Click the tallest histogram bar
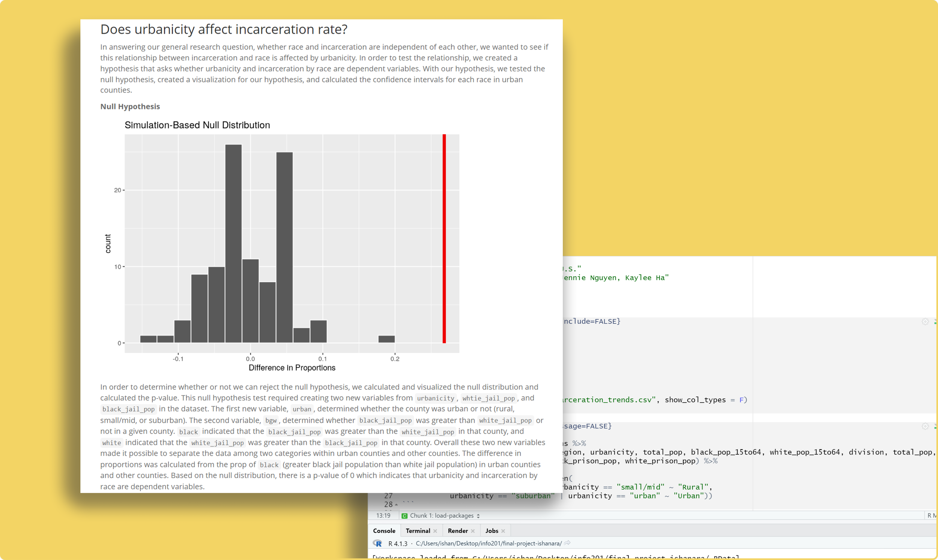The width and height of the screenshot is (938, 560). click(x=233, y=243)
